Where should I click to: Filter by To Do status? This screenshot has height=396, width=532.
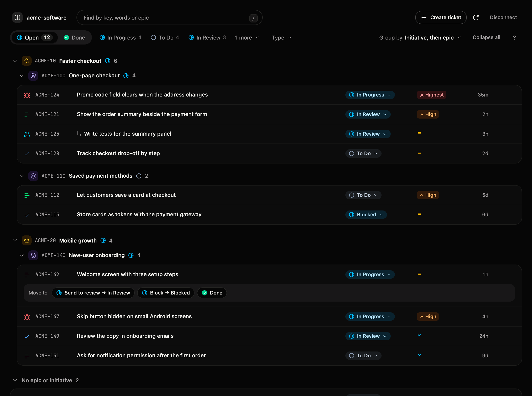pos(165,38)
